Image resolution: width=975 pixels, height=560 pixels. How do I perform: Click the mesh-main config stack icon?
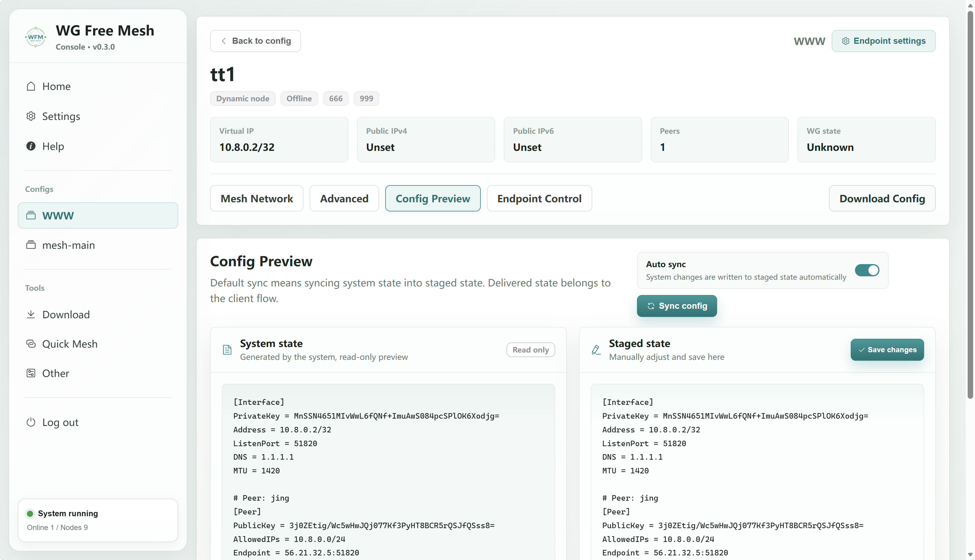click(x=31, y=245)
